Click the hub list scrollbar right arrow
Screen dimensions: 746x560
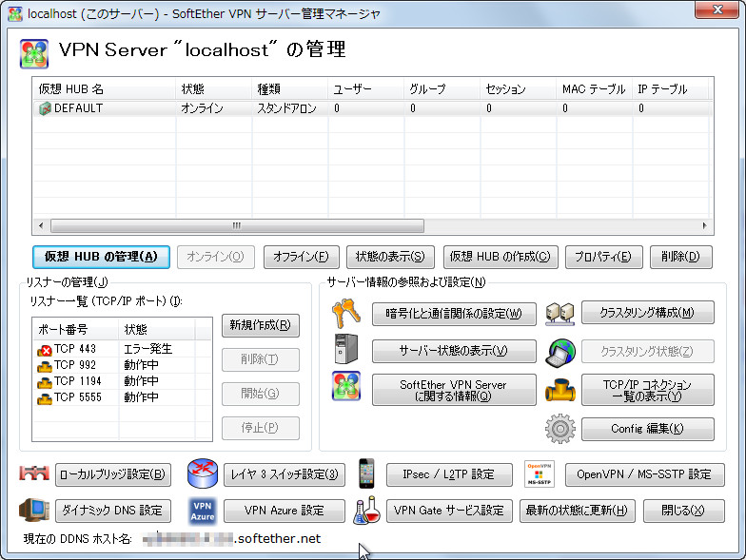click(704, 226)
